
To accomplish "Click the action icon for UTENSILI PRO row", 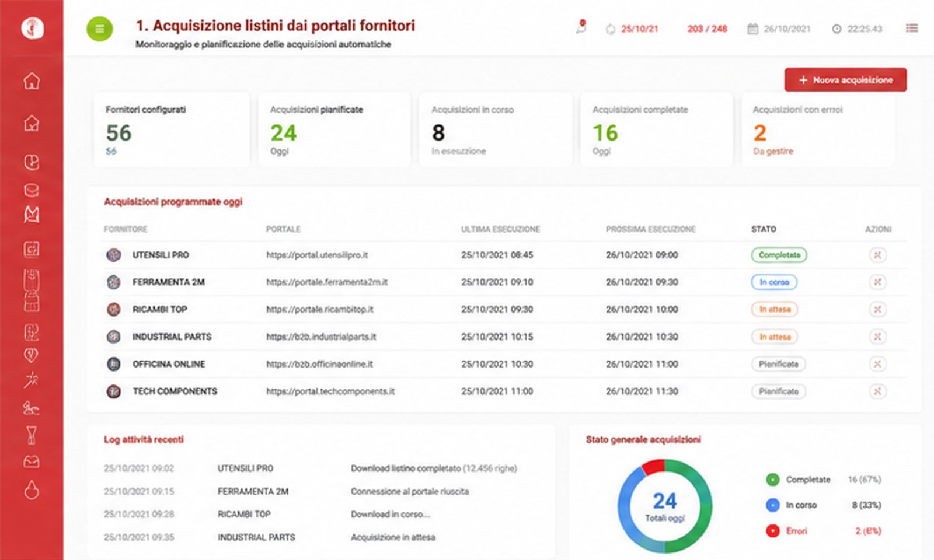I will pyautogui.click(x=877, y=255).
